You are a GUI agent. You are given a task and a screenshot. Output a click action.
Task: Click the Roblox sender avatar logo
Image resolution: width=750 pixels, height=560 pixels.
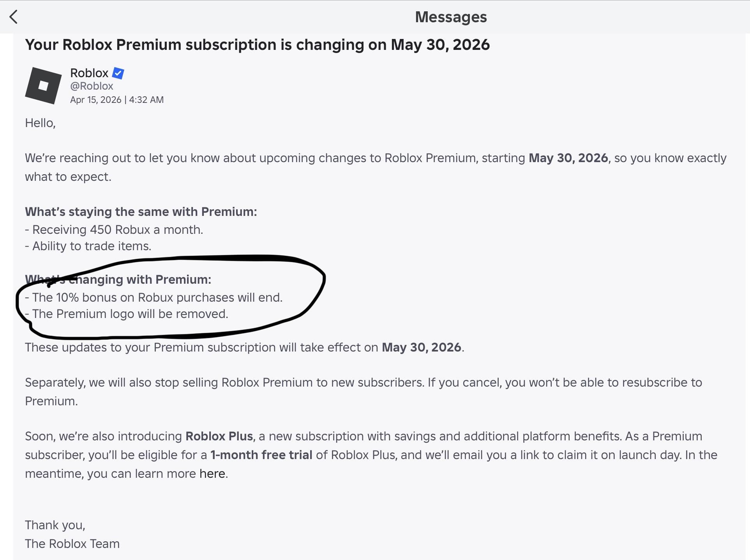43,86
